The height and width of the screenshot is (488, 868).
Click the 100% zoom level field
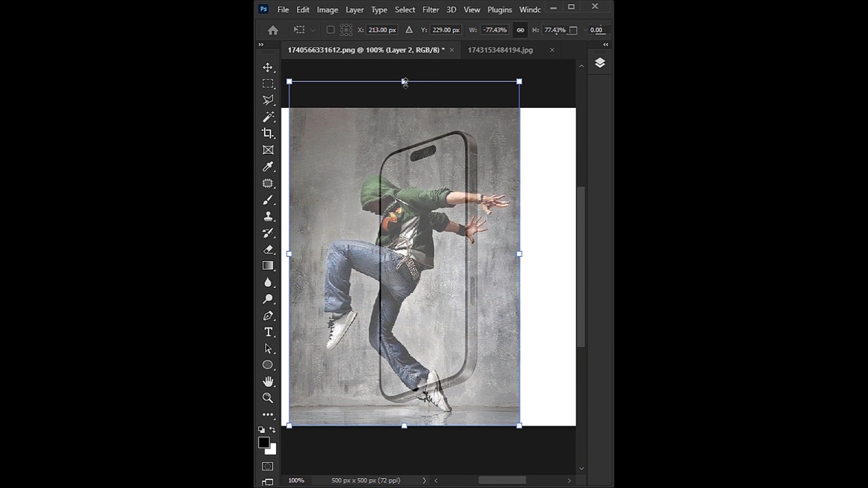(296, 481)
